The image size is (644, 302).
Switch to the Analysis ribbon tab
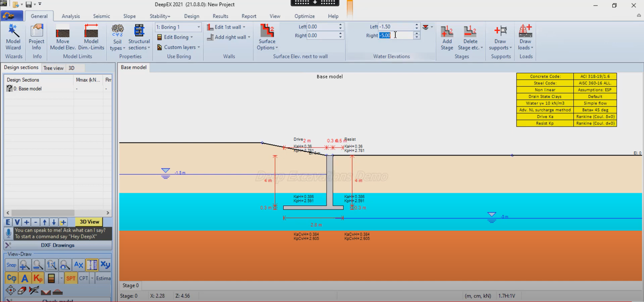tap(71, 16)
